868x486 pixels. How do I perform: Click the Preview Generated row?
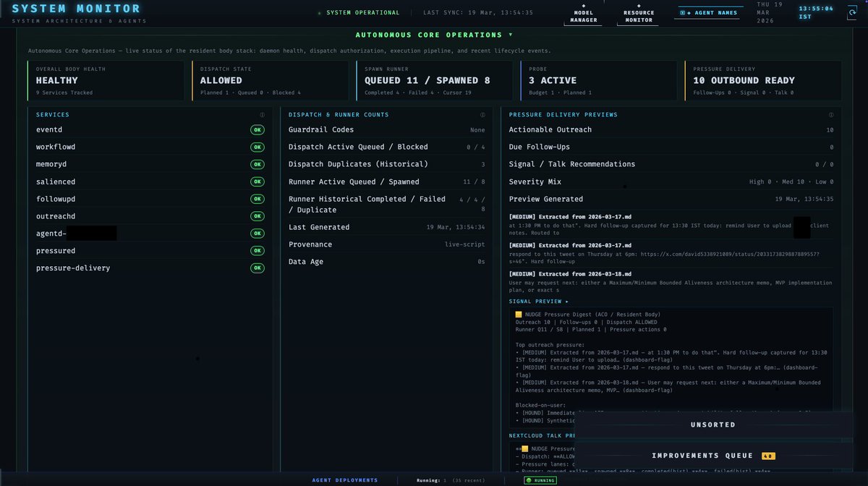671,199
